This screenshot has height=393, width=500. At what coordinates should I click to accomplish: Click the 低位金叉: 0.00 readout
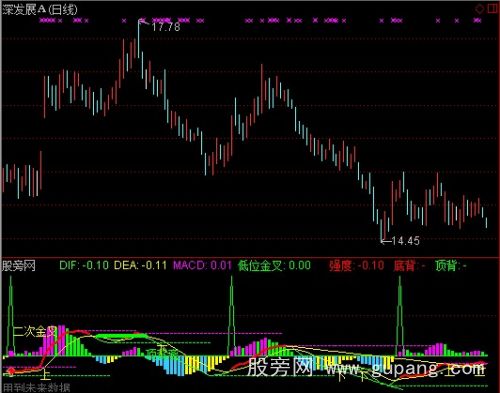(x=274, y=266)
